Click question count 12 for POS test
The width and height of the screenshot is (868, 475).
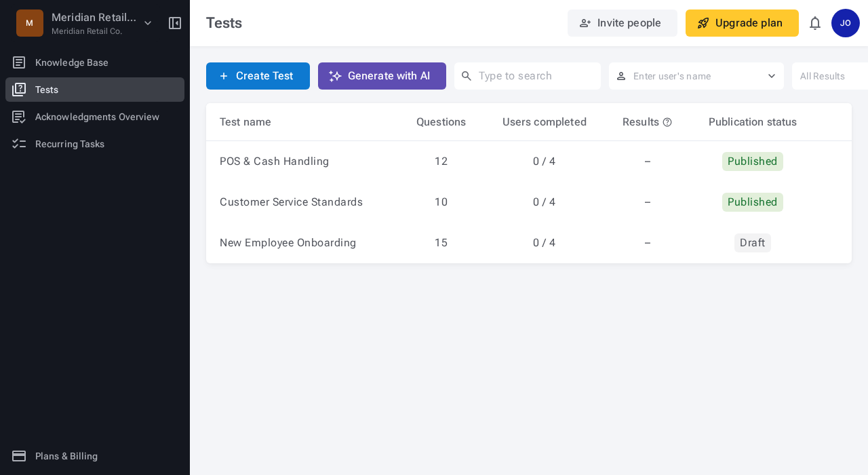(x=441, y=161)
